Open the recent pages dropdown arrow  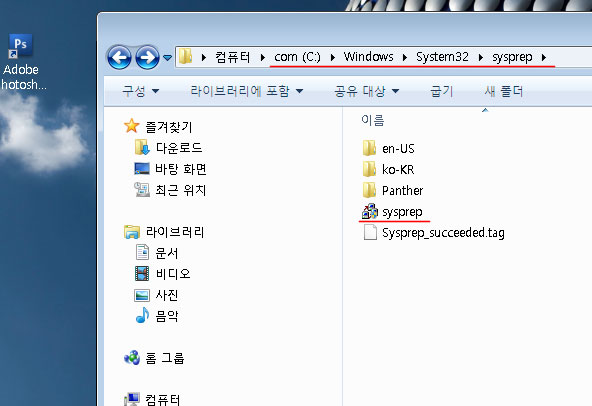(x=167, y=58)
